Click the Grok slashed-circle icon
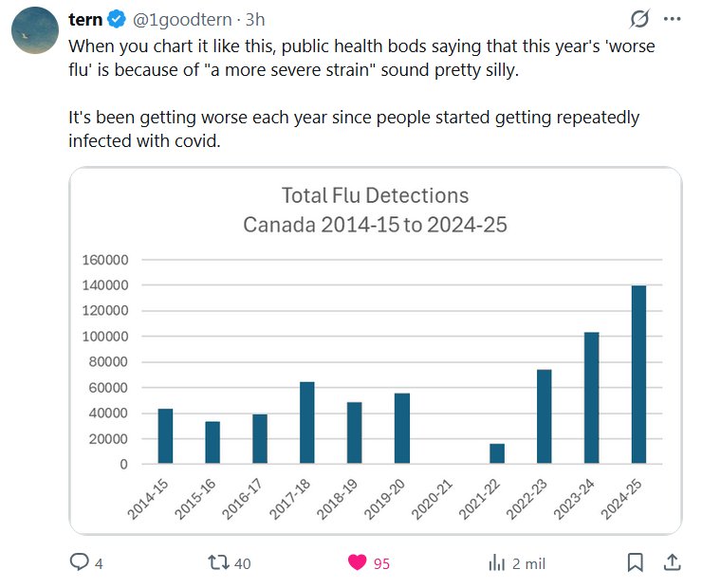This screenshot has height=588, width=702. pyautogui.click(x=640, y=19)
